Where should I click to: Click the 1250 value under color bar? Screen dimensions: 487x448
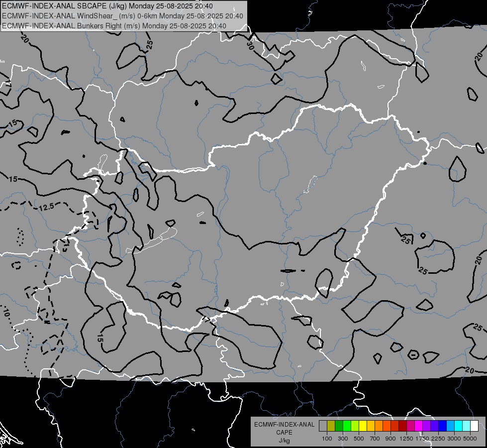pos(406,439)
